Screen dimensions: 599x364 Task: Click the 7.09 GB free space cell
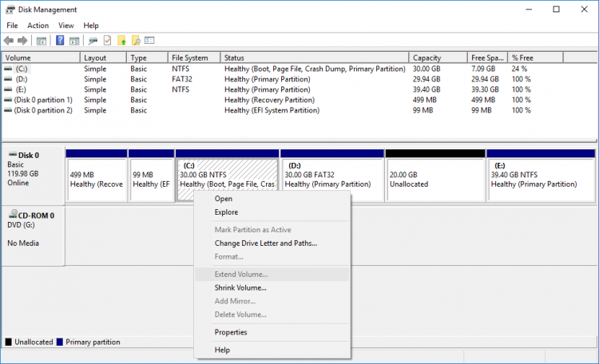click(483, 69)
